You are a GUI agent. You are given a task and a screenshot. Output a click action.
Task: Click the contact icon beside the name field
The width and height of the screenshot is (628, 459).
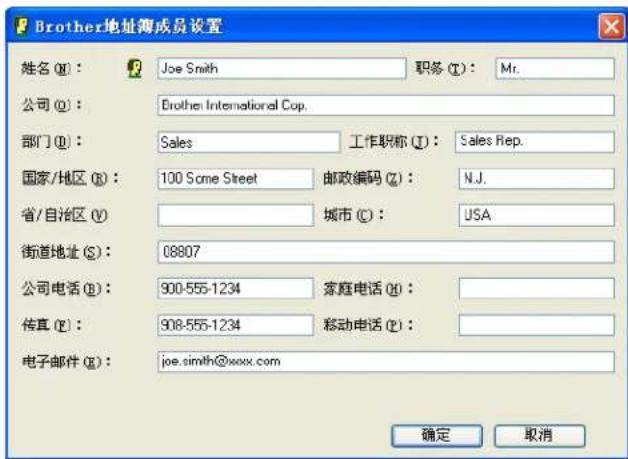click(x=135, y=68)
